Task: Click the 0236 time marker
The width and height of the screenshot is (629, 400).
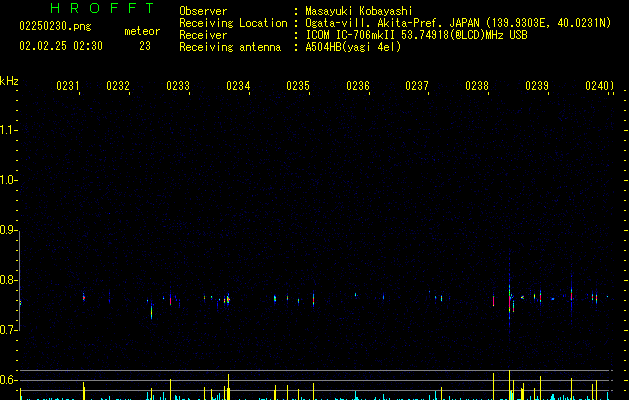Action: click(x=357, y=85)
